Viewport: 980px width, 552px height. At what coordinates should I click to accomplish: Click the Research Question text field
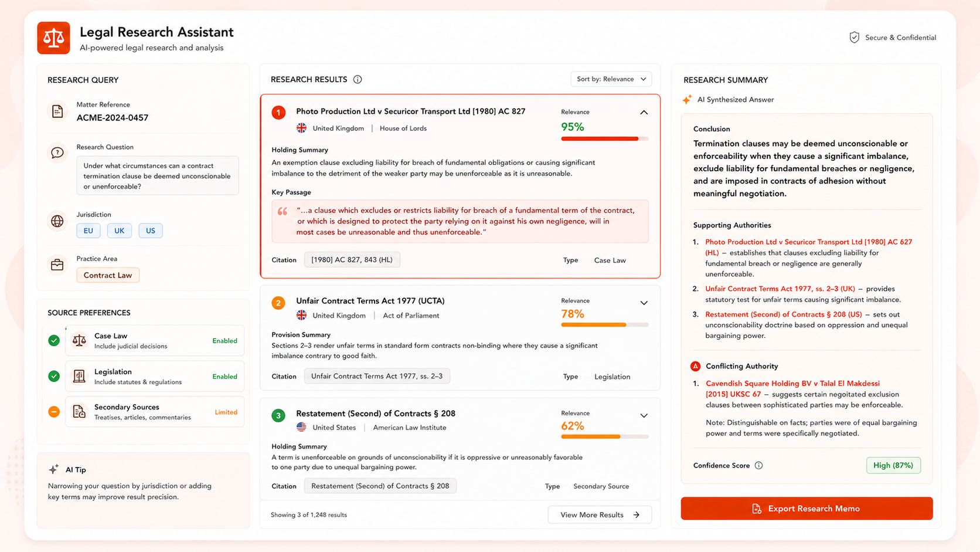pos(158,175)
